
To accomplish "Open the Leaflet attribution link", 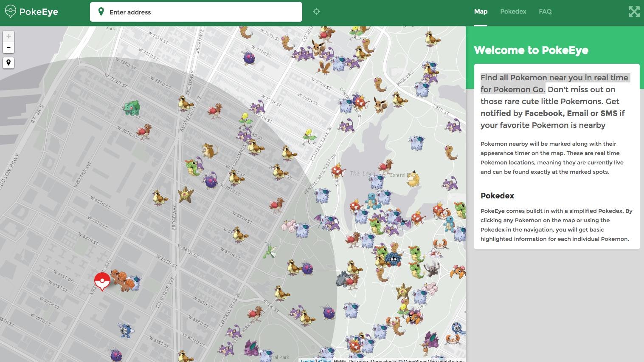I will [308, 360].
